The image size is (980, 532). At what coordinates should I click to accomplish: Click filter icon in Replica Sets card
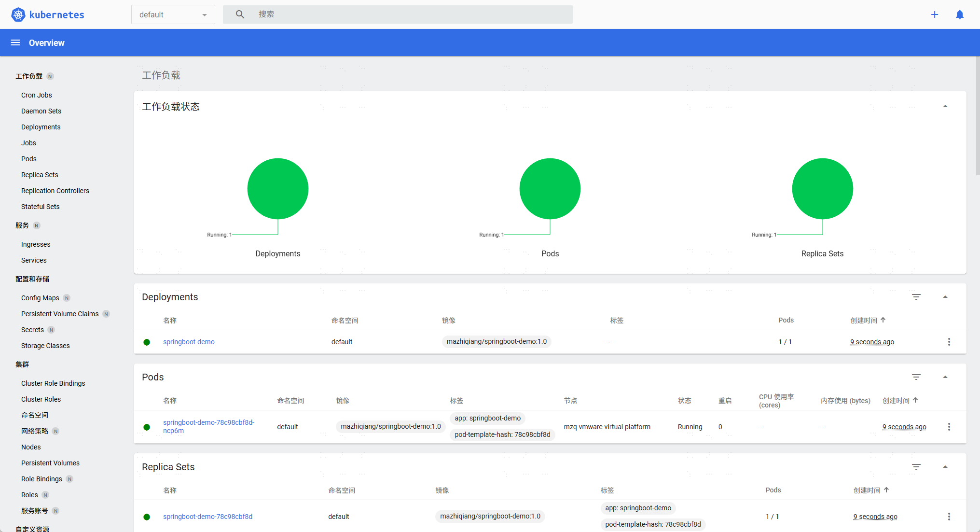tap(916, 467)
